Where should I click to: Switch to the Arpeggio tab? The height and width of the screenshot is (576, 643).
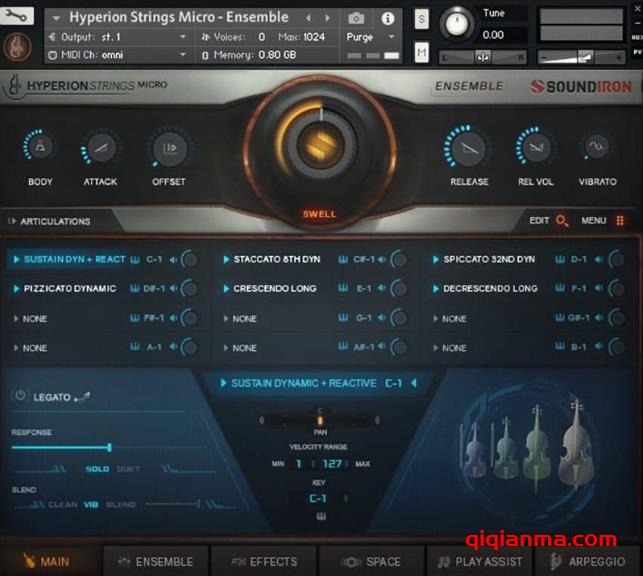click(589, 561)
